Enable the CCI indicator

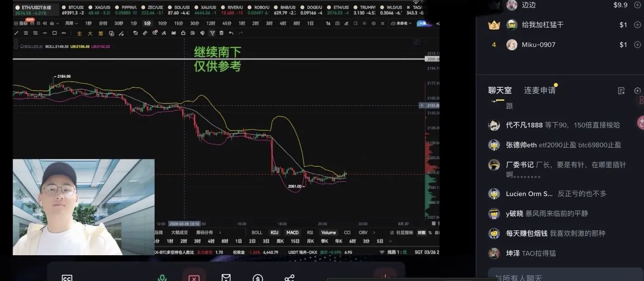(x=347, y=233)
